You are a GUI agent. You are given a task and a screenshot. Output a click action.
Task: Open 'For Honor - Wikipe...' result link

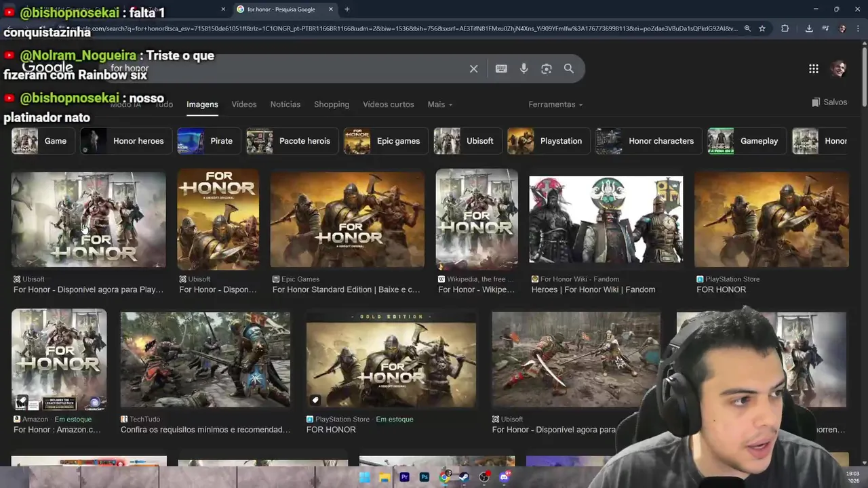point(477,289)
